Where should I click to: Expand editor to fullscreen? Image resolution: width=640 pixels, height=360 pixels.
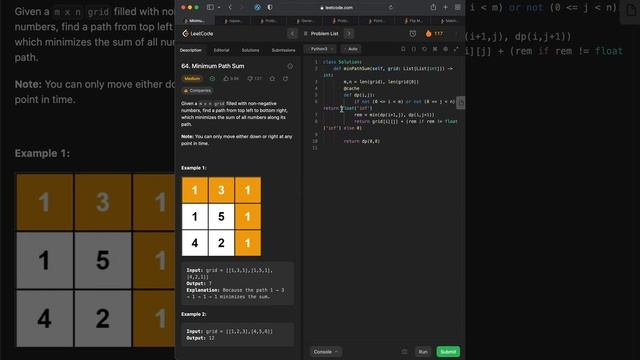[456, 49]
